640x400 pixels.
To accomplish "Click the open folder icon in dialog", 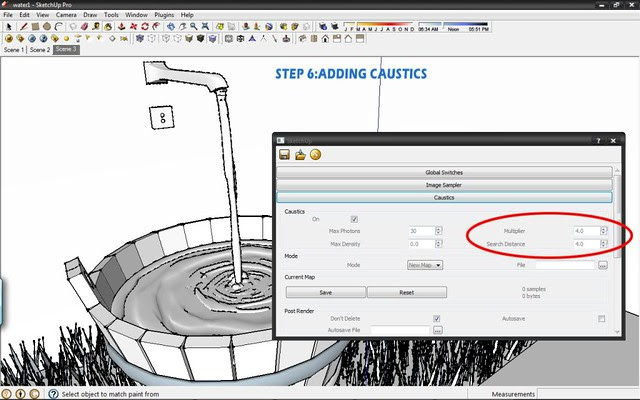I will [x=300, y=155].
